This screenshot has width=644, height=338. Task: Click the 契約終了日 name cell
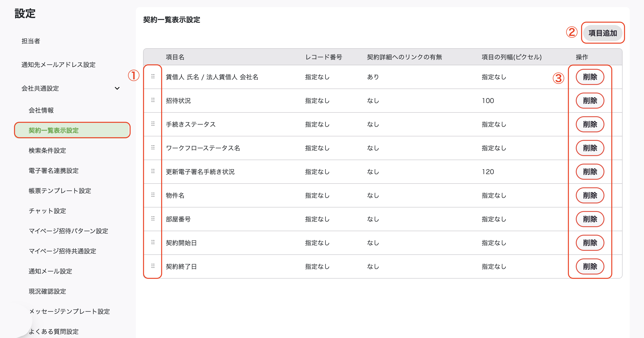[181, 266]
